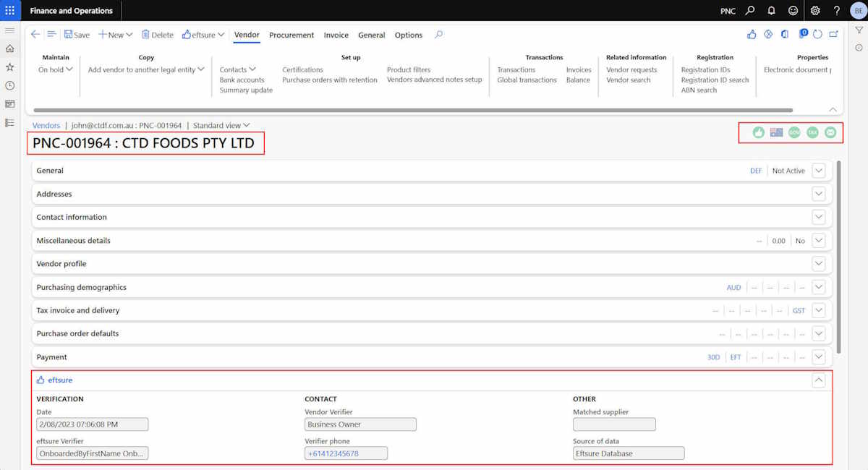Open Registration IDs

(x=705, y=70)
